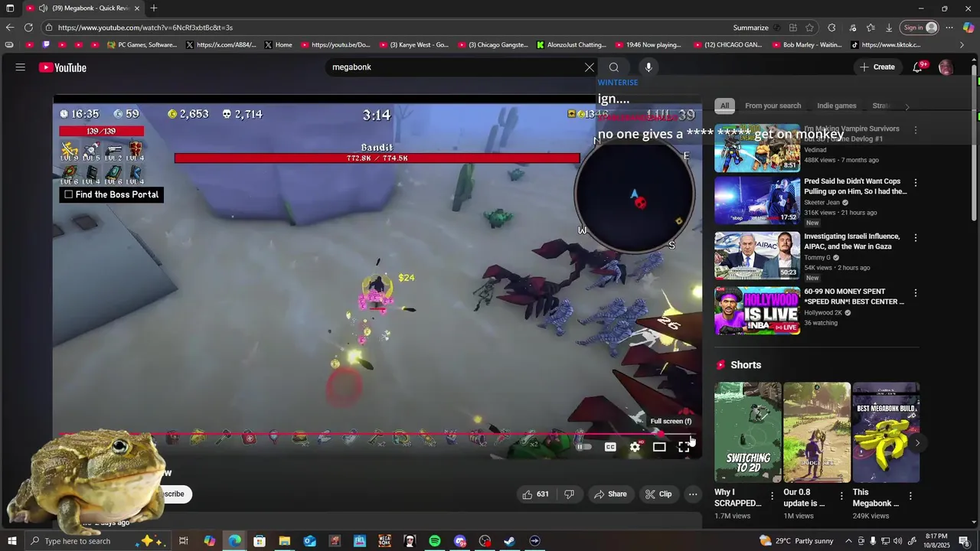The image size is (980, 551).
Task: Open options for Tommy G video
Action: 915,238
